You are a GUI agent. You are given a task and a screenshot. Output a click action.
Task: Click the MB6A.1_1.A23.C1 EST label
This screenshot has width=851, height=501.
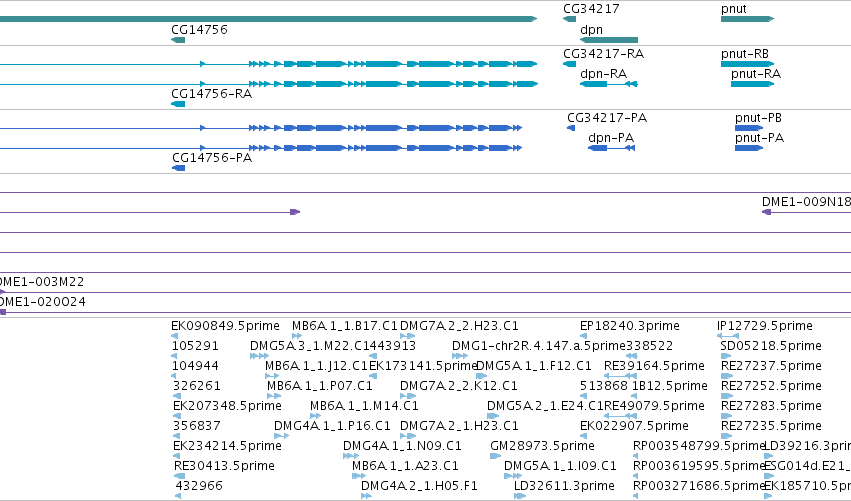click(x=405, y=466)
